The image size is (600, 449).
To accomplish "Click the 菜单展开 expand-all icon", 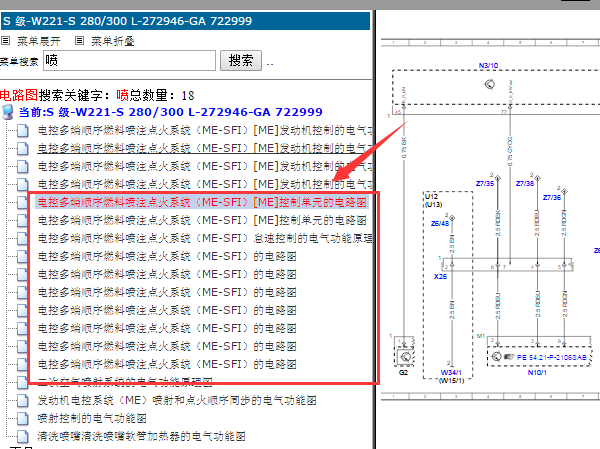I will pyautogui.click(x=5, y=40).
